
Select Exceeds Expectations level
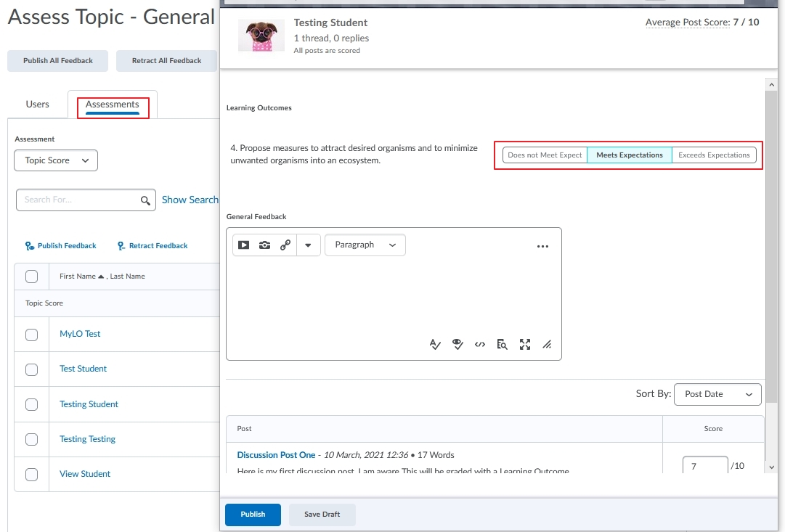click(x=714, y=155)
